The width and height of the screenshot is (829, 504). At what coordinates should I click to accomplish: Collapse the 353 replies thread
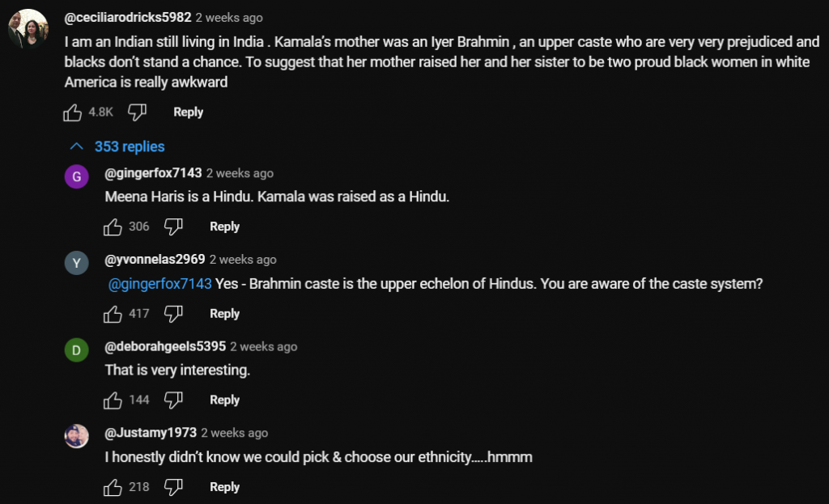(117, 146)
